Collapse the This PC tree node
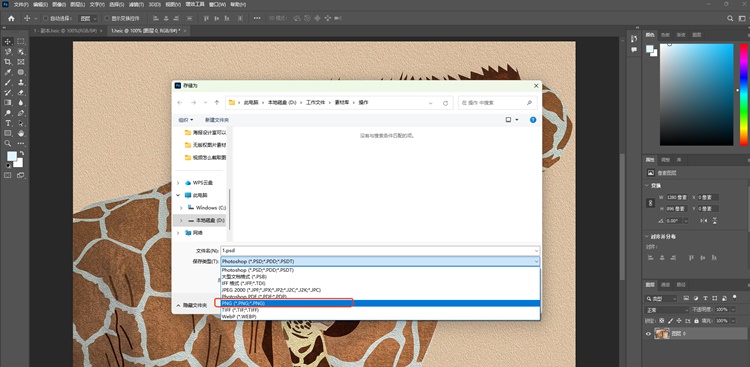 tap(178, 195)
